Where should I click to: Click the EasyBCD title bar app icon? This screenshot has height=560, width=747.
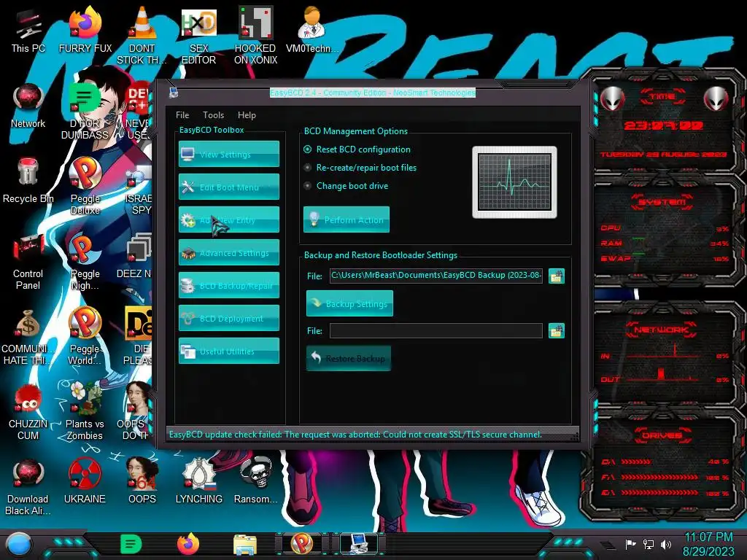point(174,93)
